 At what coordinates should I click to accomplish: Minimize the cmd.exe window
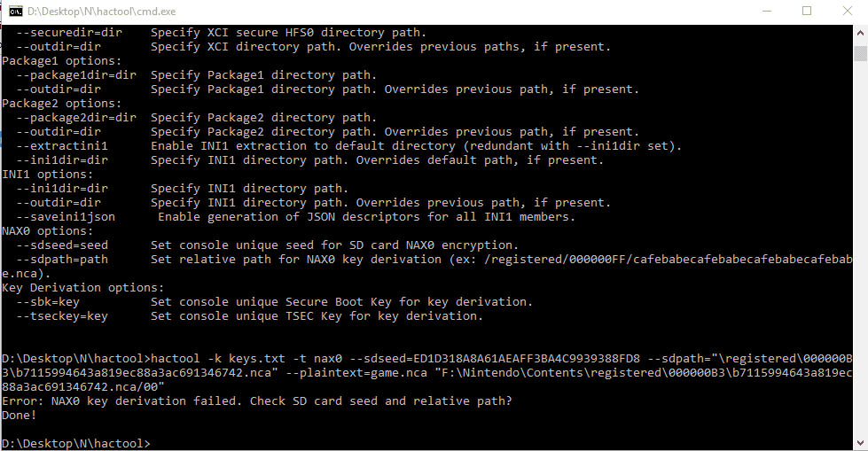(767, 11)
